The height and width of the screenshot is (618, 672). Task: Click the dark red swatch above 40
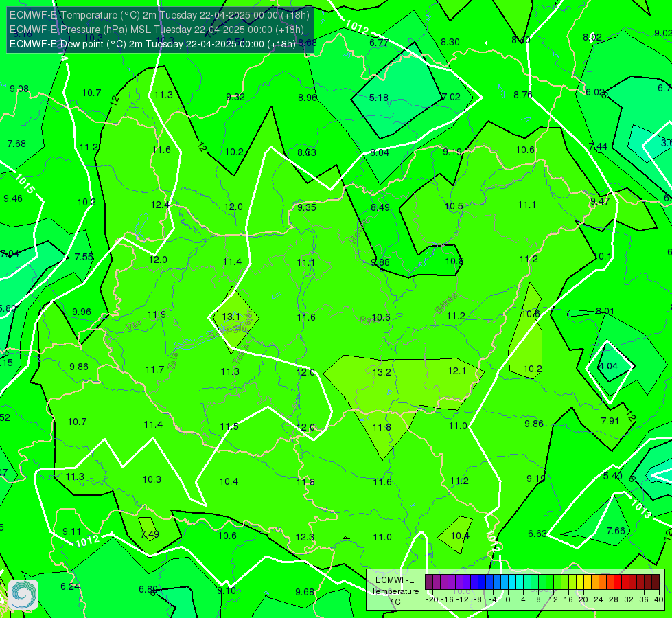pyautogui.click(x=656, y=582)
